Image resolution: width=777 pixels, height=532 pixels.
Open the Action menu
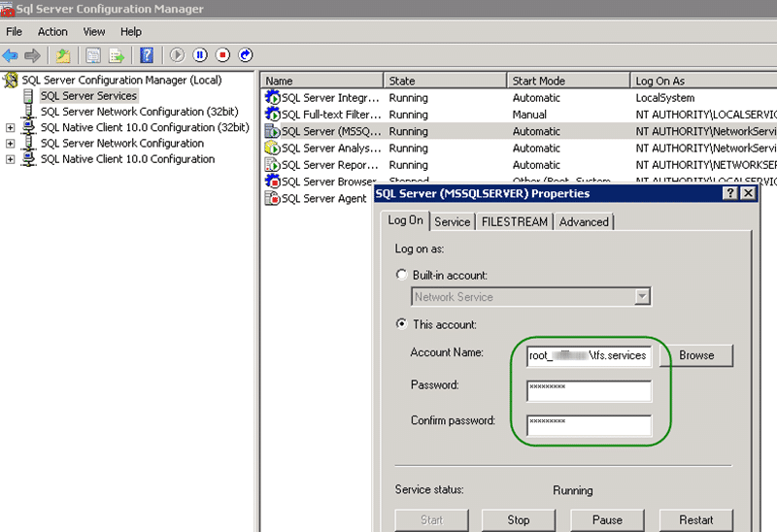(52, 32)
